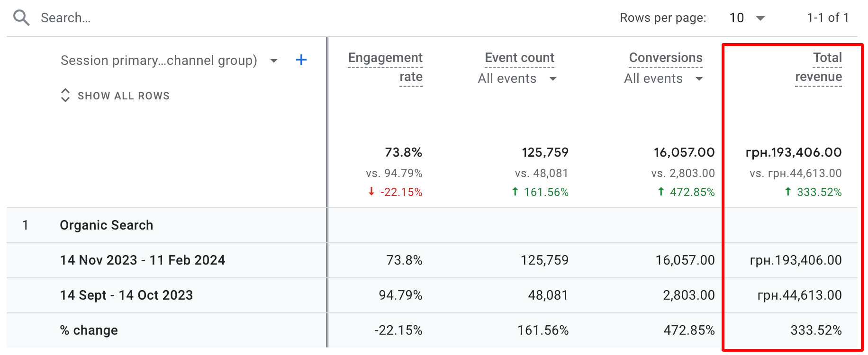Click the 14 Sept - 14 Oct 2023 row
This screenshot has height=355, width=868.
click(127, 295)
